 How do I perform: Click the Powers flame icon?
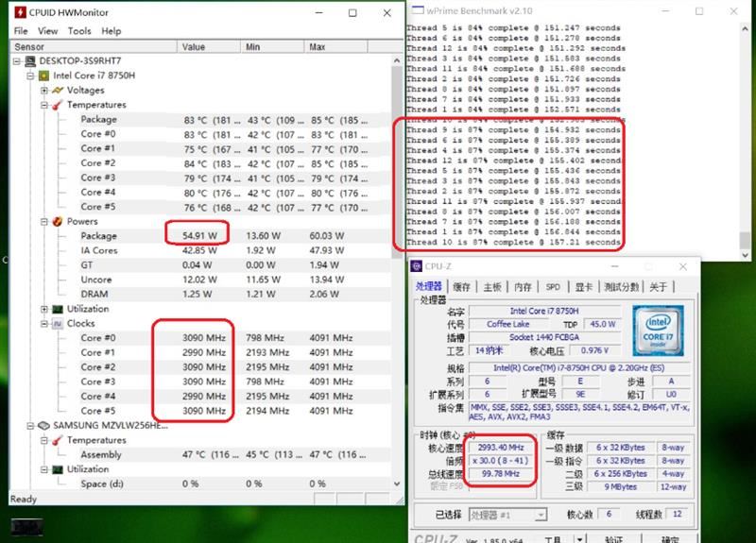click(x=58, y=221)
